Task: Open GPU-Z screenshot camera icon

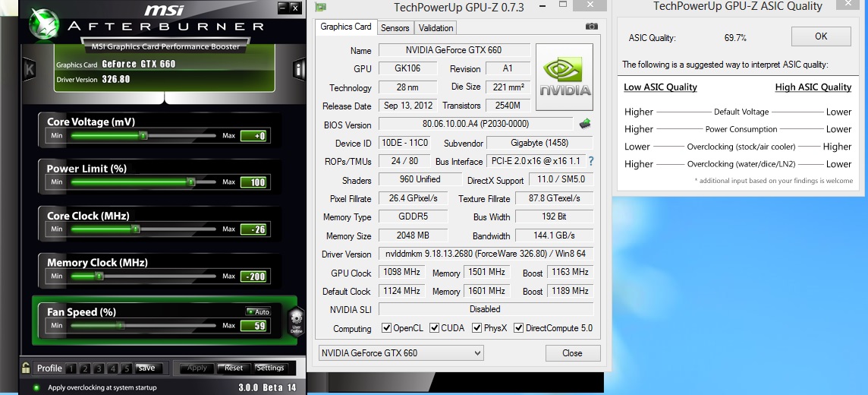Action: point(591,27)
